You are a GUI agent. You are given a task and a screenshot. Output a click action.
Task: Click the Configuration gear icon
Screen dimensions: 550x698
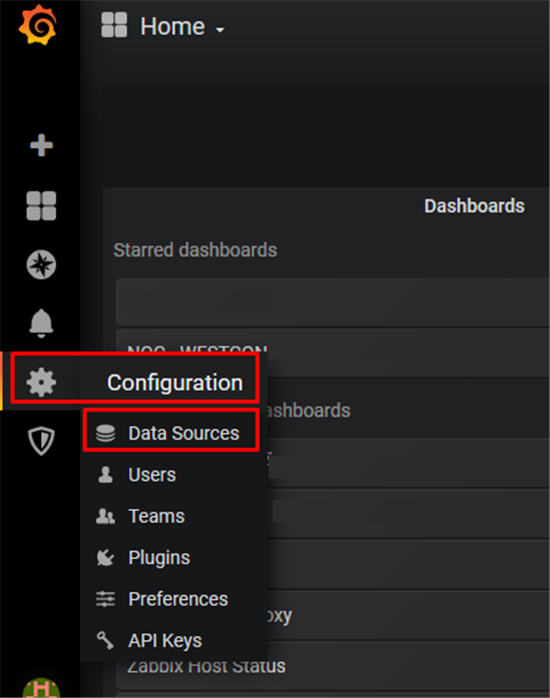coord(41,382)
